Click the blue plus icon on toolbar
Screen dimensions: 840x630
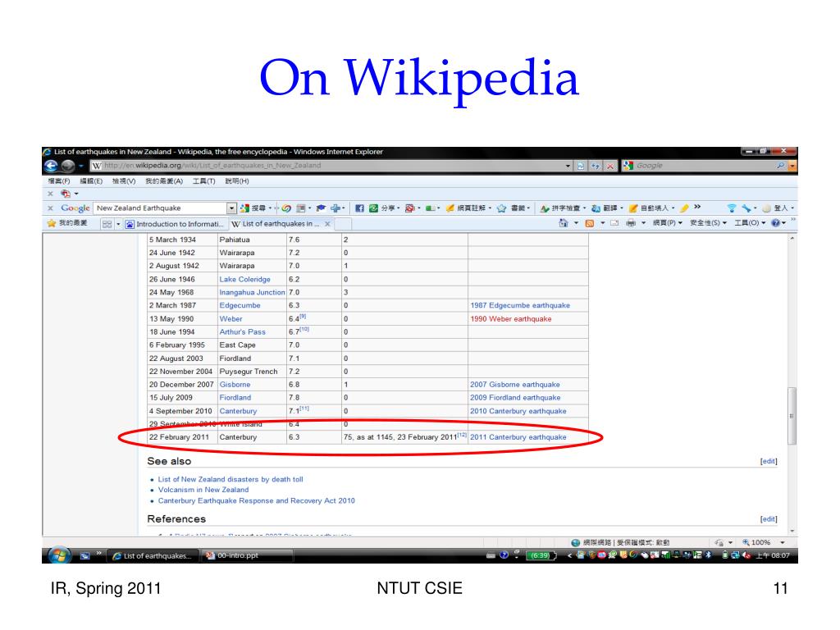coord(336,208)
